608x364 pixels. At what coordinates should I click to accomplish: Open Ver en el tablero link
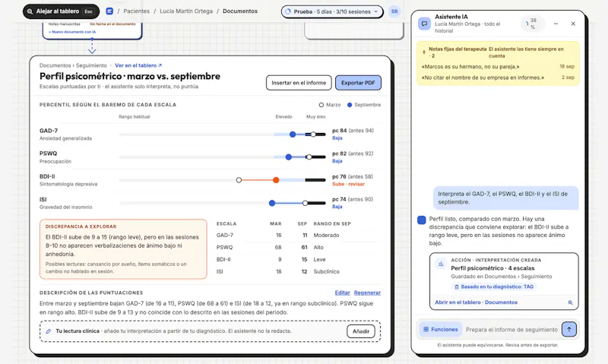(x=138, y=65)
